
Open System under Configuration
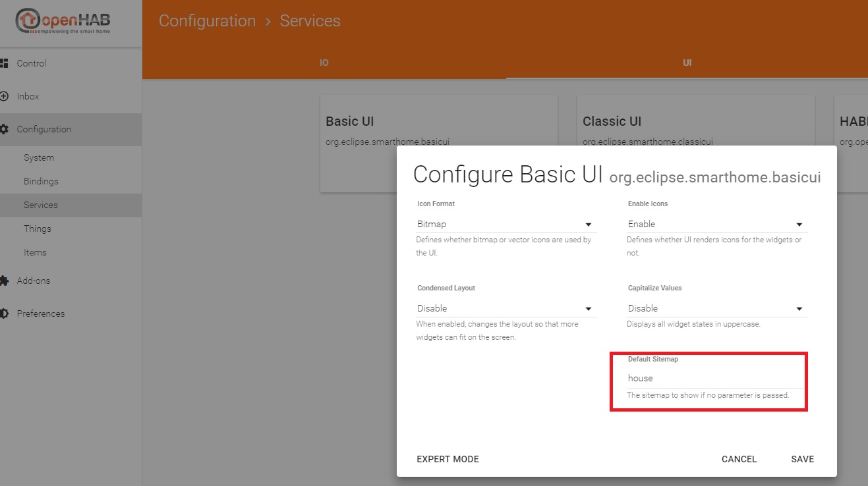pos(71,157)
